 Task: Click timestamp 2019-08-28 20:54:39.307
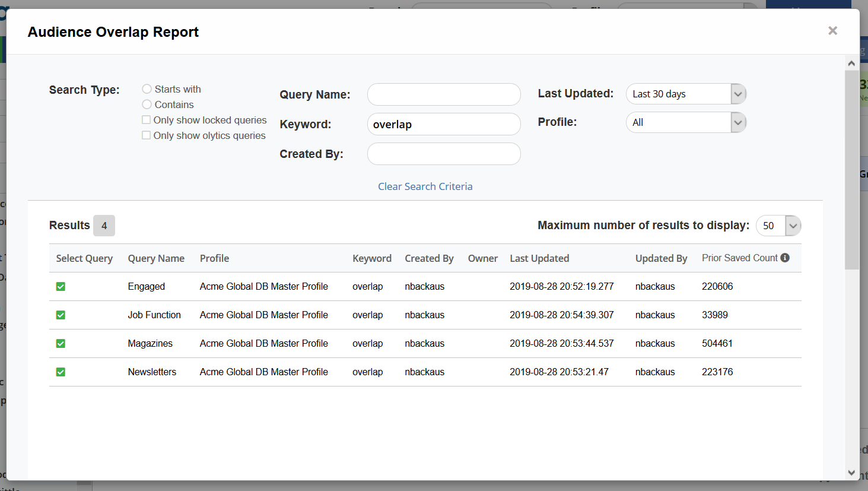[562, 315]
